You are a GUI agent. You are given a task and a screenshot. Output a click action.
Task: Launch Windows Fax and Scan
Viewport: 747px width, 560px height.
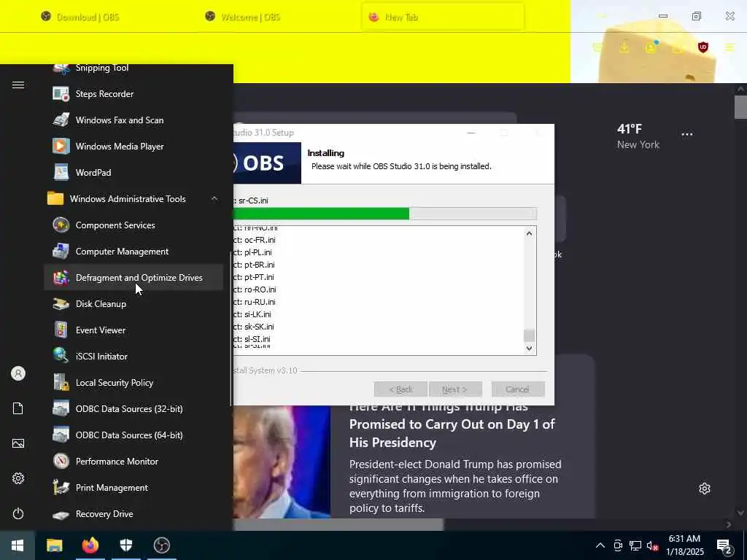point(133,120)
